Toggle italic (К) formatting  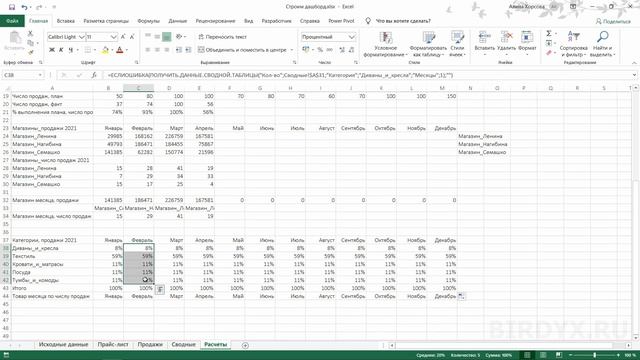[61, 50]
